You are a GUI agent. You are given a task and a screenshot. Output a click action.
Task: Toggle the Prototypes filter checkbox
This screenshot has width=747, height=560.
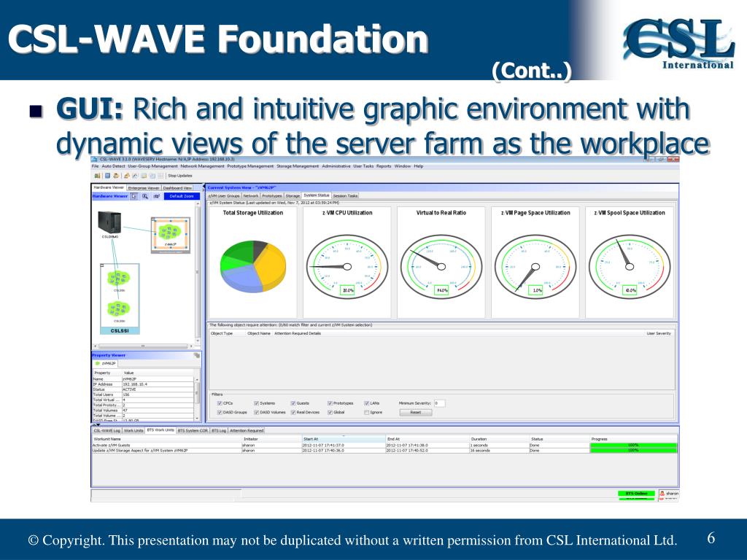(x=330, y=403)
